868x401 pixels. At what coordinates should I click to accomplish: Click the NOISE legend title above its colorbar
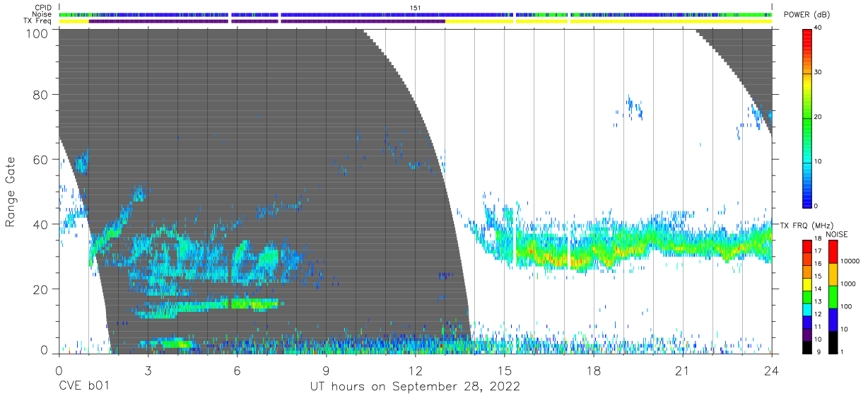click(837, 234)
